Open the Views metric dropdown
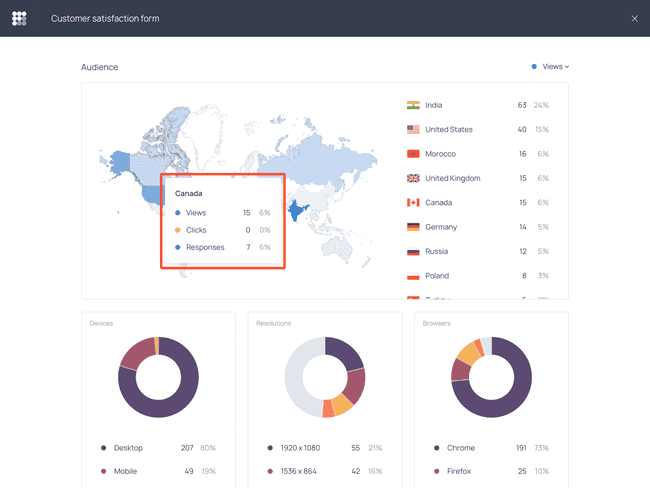Viewport: 650px width, 488px height. pos(551,66)
